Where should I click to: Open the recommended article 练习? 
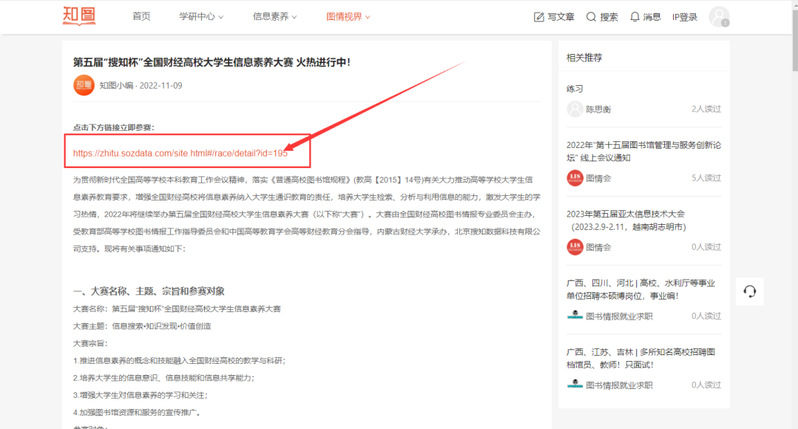(x=575, y=89)
